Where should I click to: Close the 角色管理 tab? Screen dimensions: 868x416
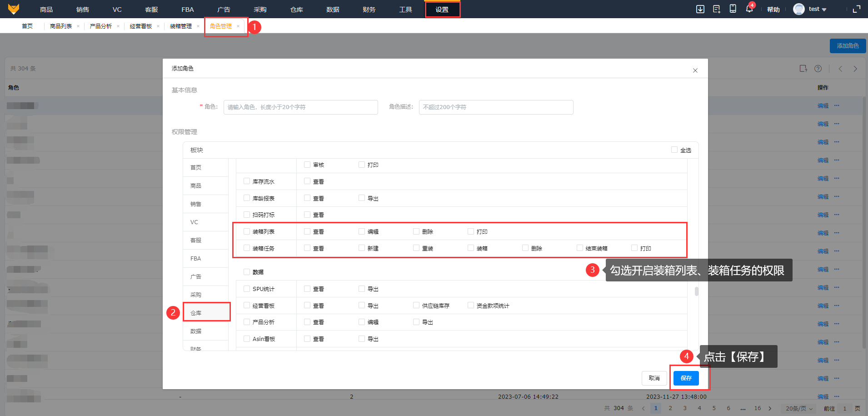click(x=238, y=26)
